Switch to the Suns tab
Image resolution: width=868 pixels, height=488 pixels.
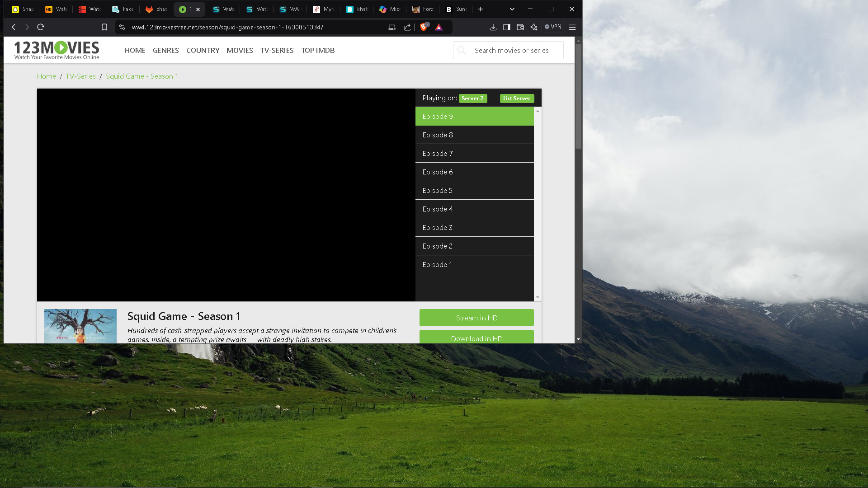click(457, 9)
